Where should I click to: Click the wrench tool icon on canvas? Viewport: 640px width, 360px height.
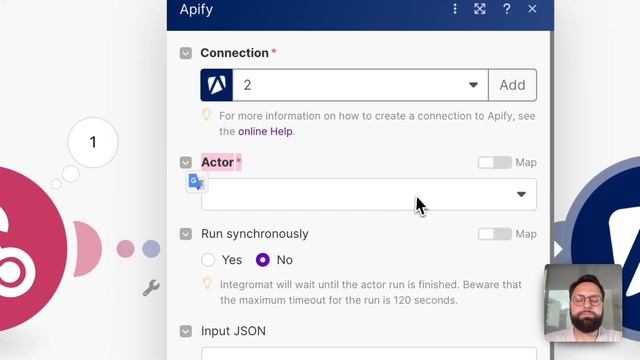pos(151,288)
